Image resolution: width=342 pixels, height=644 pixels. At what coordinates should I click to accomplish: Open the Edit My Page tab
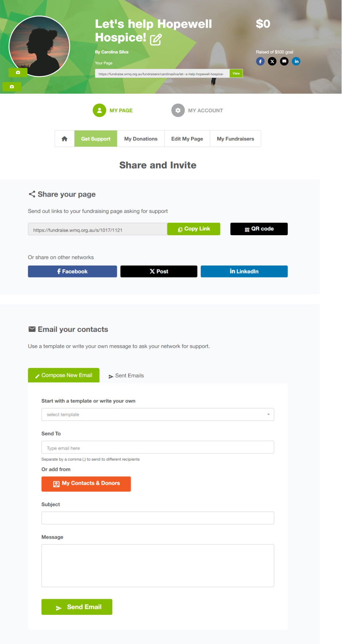click(187, 139)
